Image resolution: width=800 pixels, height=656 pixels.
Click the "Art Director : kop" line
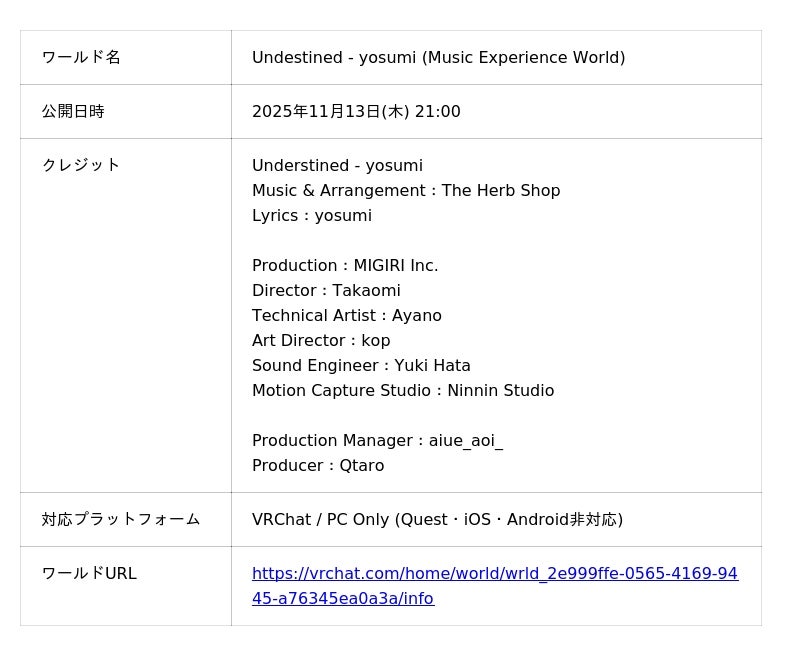pyautogui.click(x=321, y=340)
